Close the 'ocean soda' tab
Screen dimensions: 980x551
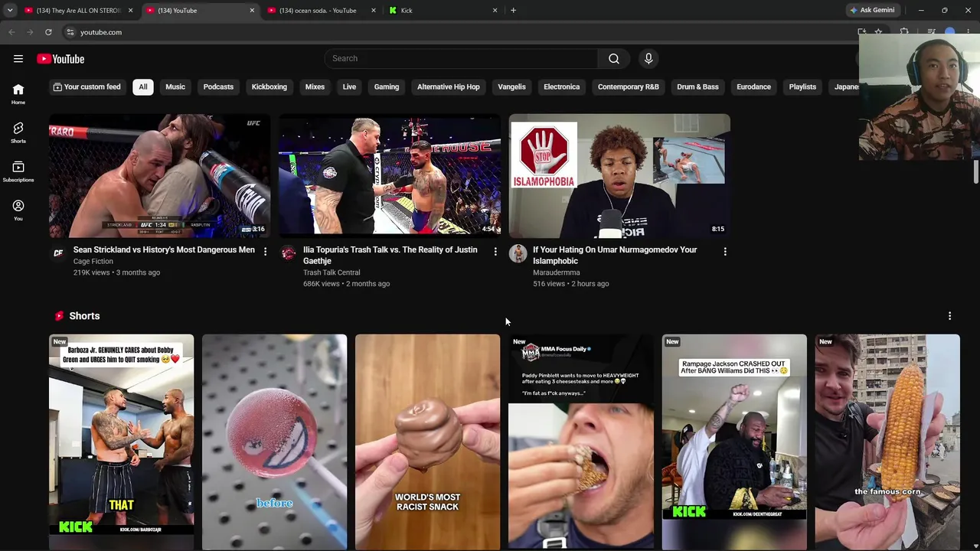coord(374,11)
